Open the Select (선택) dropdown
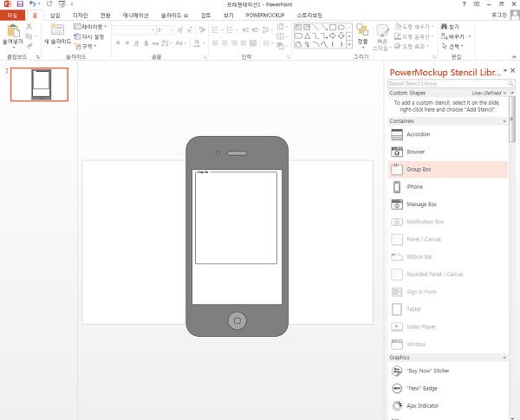520x420 pixels. click(x=452, y=47)
